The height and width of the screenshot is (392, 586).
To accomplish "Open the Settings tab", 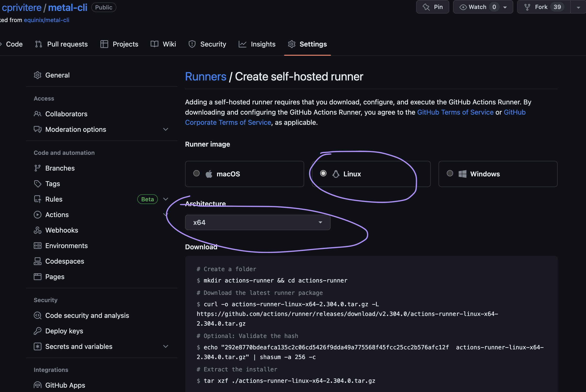I will click(x=313, y=43).
